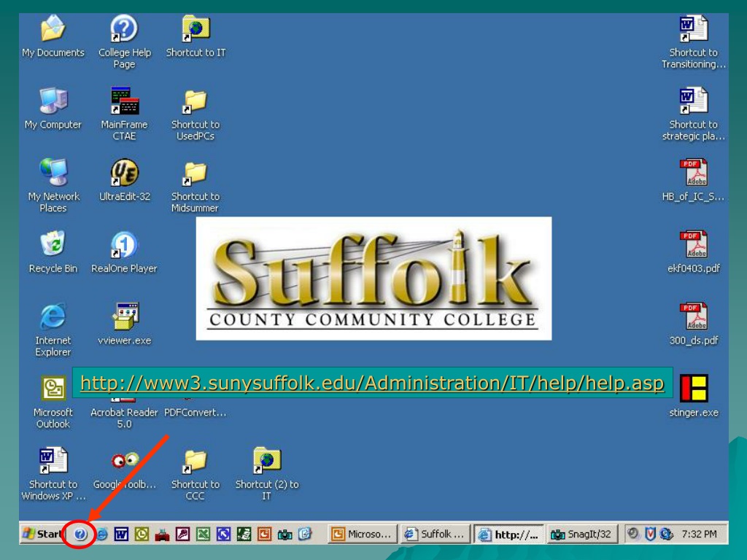
Task: Switch to the Suffolk ... taskbar button
Action: [x=435, y=534]
